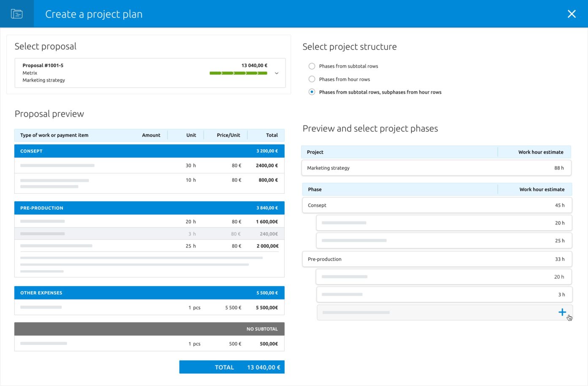588x386 pixels.
Task: Expand the proposal selector chevron
Action: pyautogui.click(x=277, y=73)
